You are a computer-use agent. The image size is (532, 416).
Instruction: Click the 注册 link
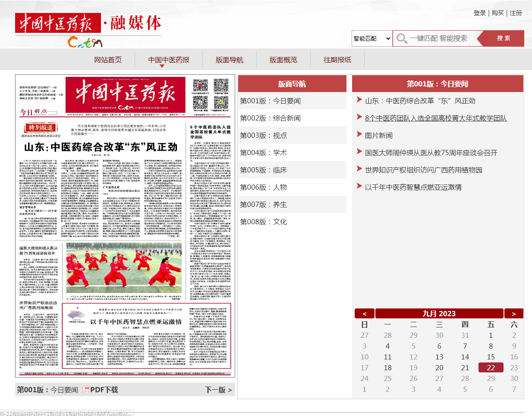(516, 13)
